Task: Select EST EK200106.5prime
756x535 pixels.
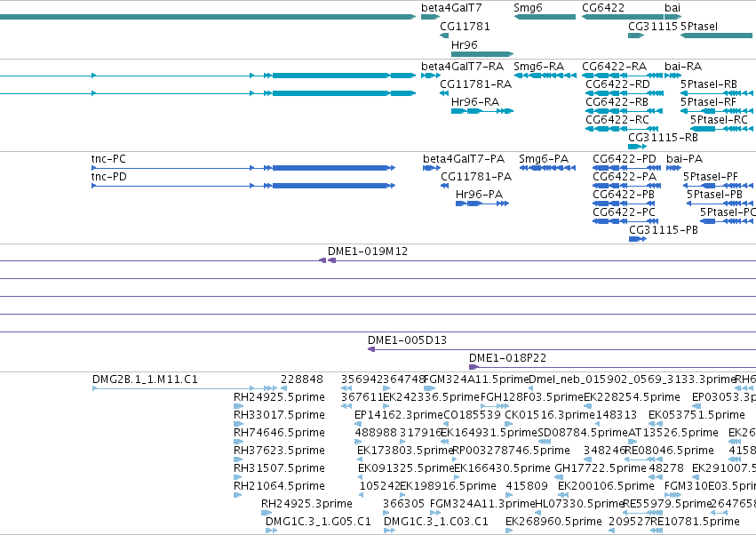Action: pos(561,495)
